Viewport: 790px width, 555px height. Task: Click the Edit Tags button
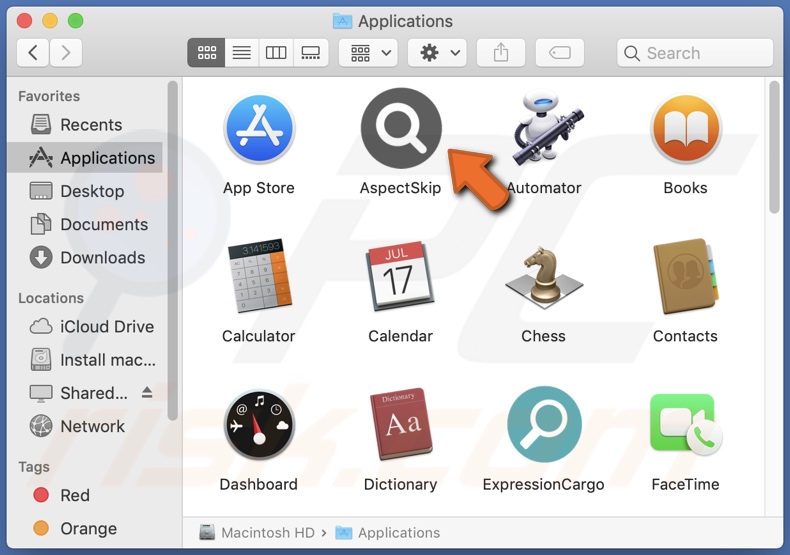560,52
